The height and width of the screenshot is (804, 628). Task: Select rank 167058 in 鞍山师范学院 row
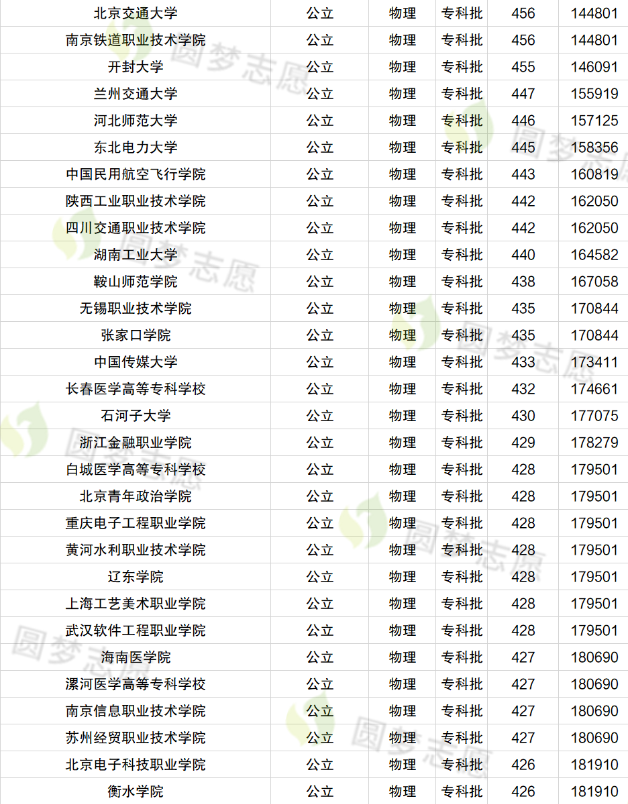pyautogui.click(x=593, y=281)
